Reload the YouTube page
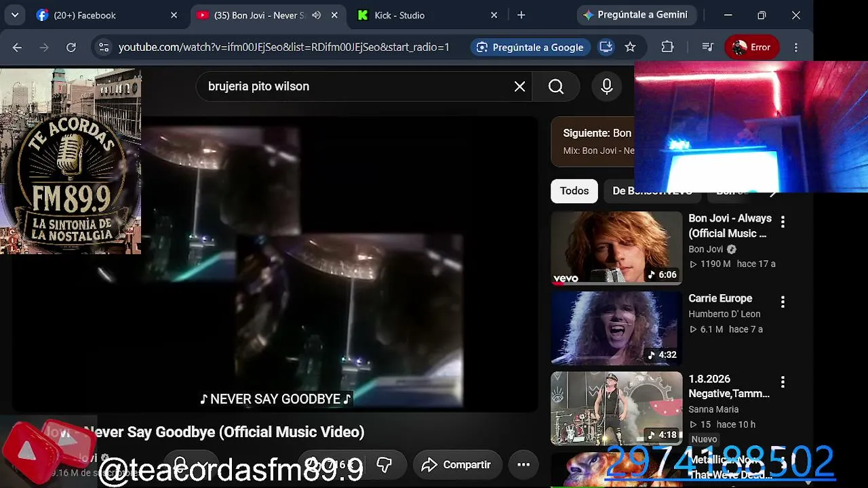The width and height of the screenshot is (868, 488). coord(71,47)
